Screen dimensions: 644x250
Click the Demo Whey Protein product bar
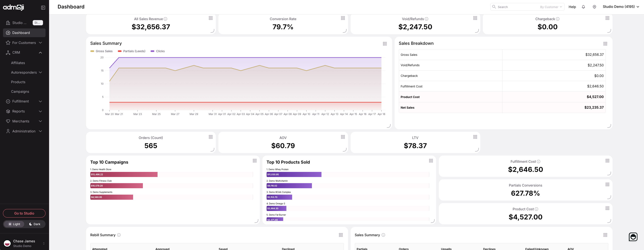pos(294,174)
